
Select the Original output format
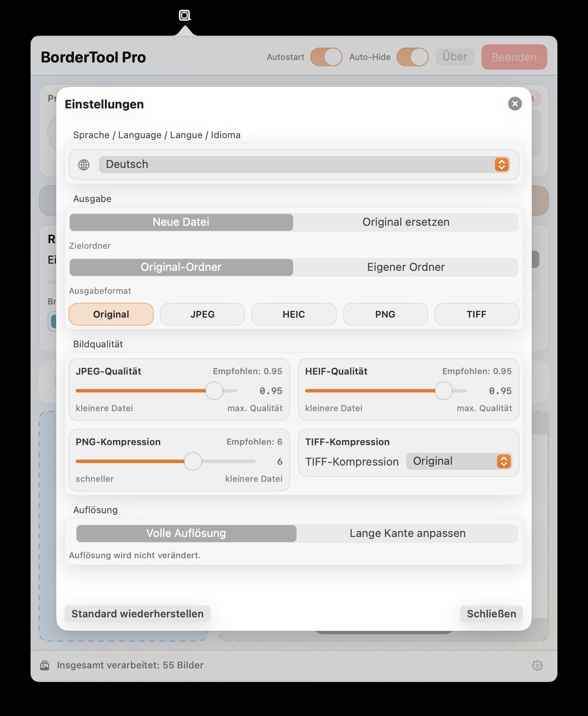[x=111, y=314]
